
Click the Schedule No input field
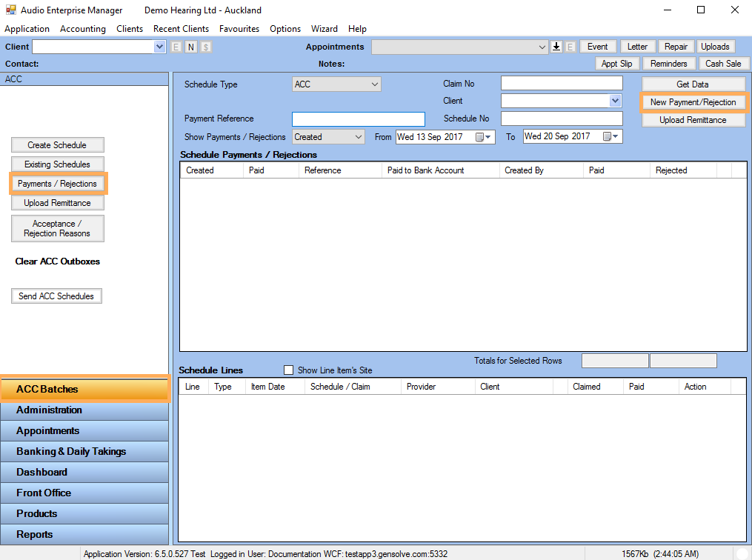(x=562, y=119)
